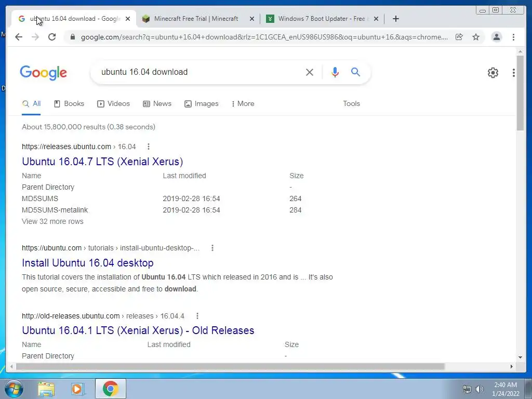Click the horizontal scrollbar thumb
This screenshot has height=399, width=532.
point(230,366)
